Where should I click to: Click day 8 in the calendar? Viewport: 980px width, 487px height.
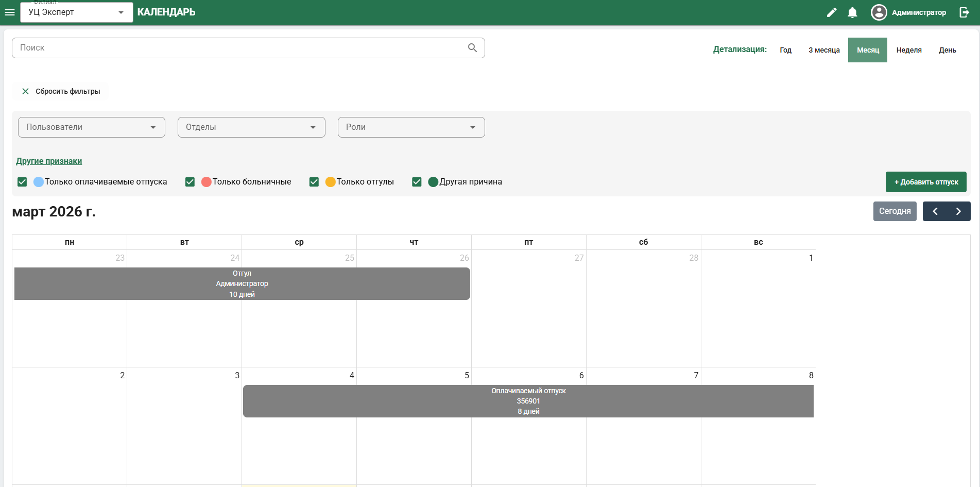811,375
